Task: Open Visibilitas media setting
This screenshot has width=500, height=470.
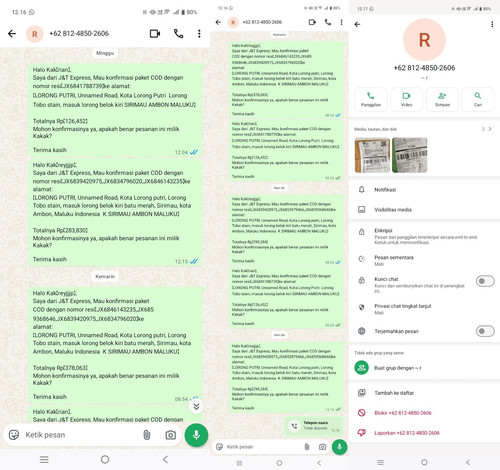Action: [x=424, y=210]
